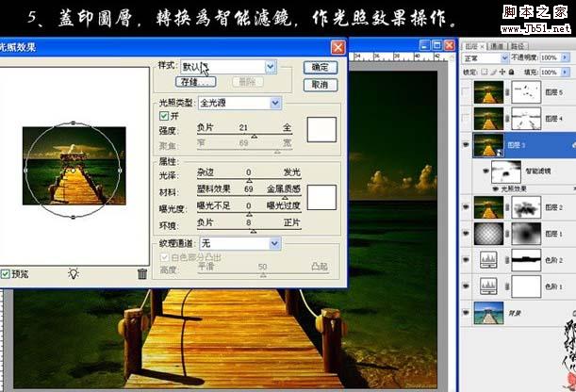
Task: Hide the 图层 1 layer
Action: [466, 234]
